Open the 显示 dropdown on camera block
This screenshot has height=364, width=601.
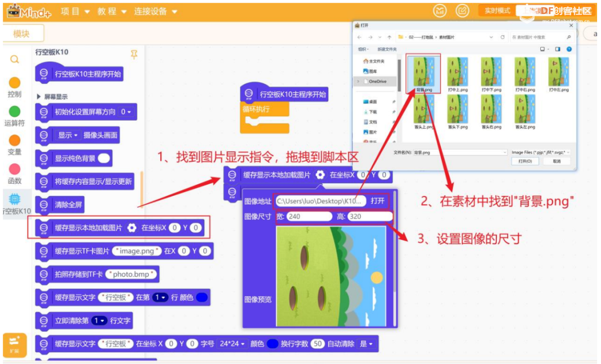pyautogui.click(x=68, y=135)
